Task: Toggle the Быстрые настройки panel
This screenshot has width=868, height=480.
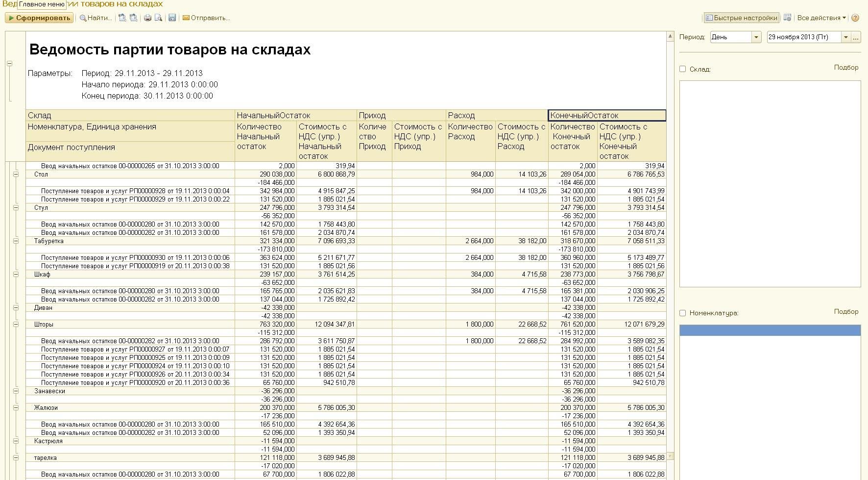Action: pyautogui.click(x=741, y=18)
